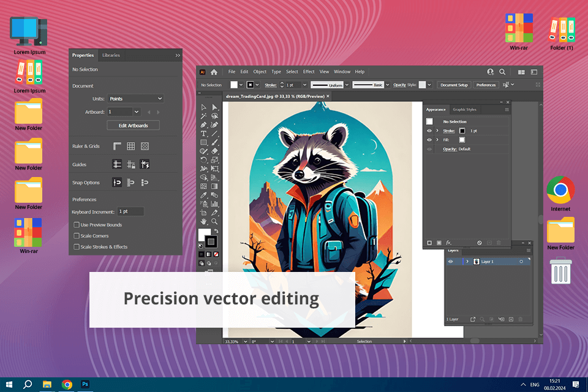Select the Eraser tool
588x392 pixels.
[x=214, y=151]
